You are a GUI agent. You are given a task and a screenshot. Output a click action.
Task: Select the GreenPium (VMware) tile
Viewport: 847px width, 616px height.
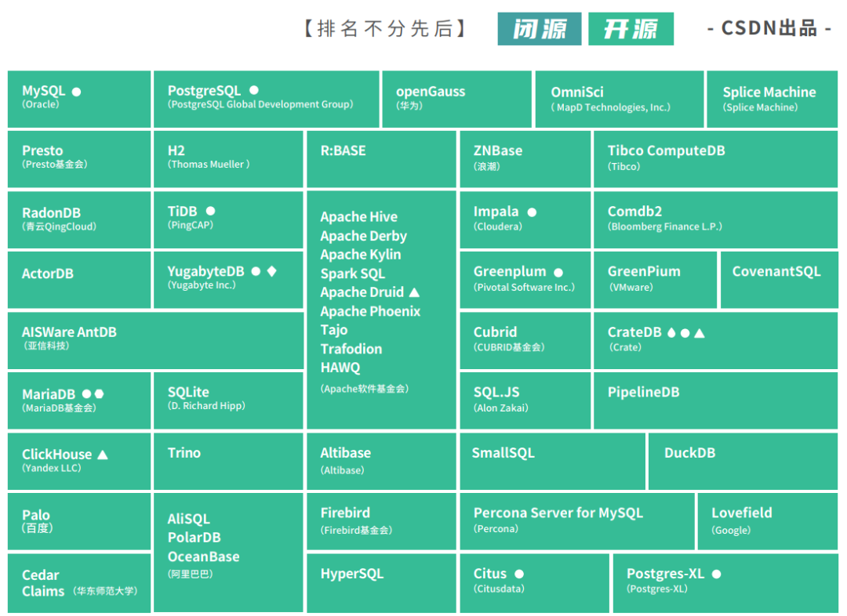point(655,281)
